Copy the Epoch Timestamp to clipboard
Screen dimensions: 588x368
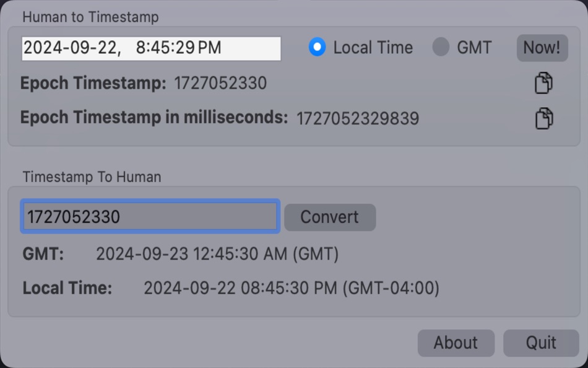pos(543,82)
